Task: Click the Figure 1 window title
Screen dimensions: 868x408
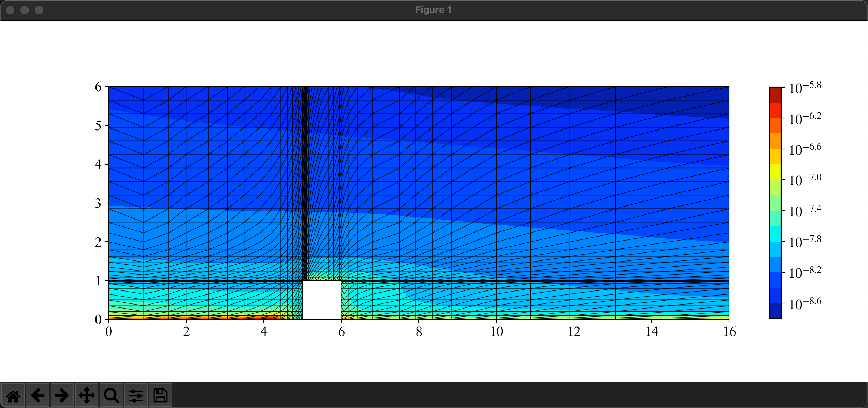Action: coord(433,10)
